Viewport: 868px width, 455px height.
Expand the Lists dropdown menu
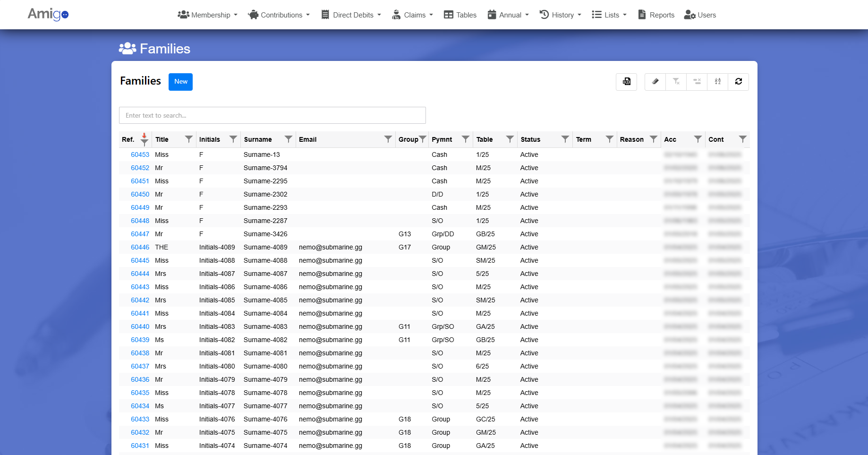(609, 15)
